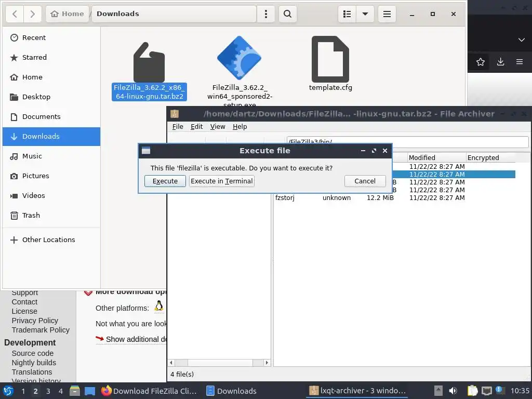Open Pictures folder in sidebar
Image resolution: width=532 pixels, height=399 pixels.
51,176
